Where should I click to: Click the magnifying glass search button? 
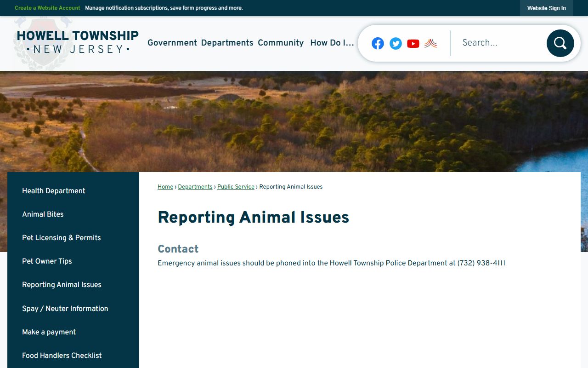560,43
